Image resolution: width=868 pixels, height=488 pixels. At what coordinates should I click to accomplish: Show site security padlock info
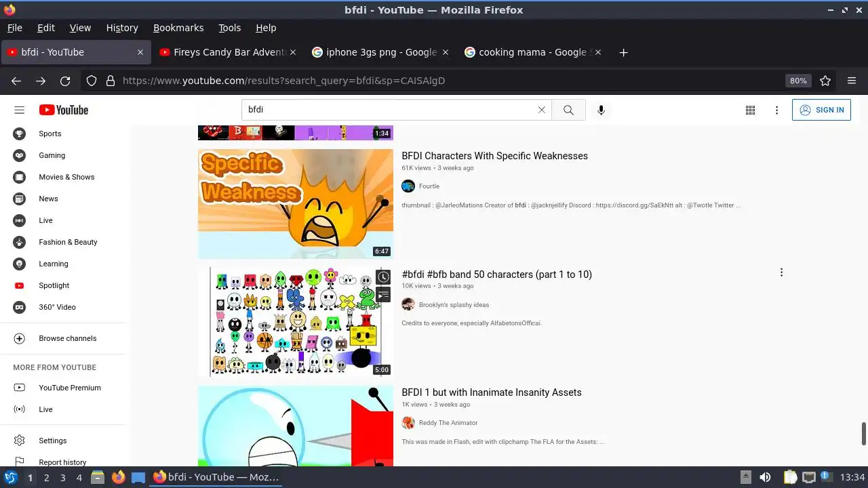(x=111, y=81)
